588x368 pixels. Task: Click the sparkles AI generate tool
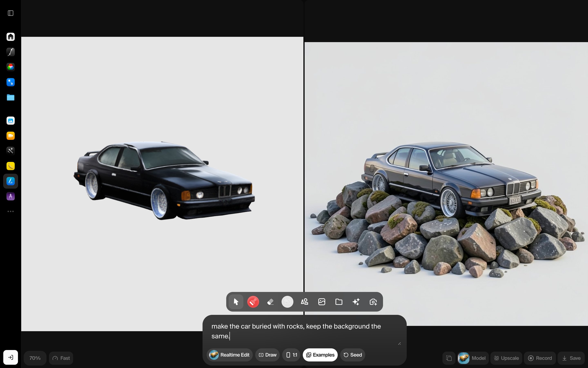click(356, 302)
